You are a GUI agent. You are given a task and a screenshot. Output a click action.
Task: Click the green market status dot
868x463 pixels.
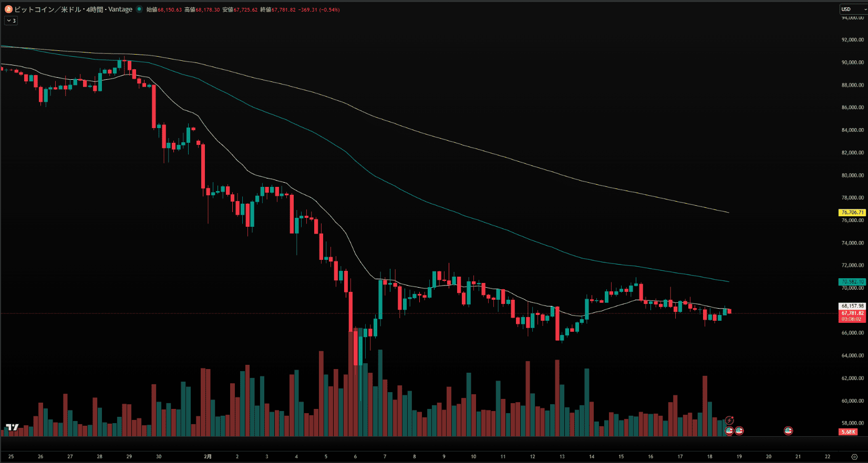[139, 9]
